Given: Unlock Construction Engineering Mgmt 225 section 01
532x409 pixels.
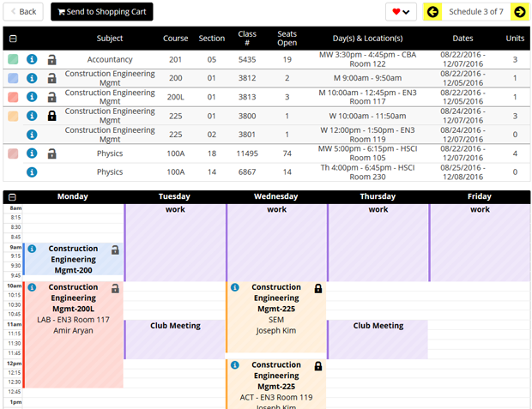Looking at the screenshot, I should tap(51, 116).
